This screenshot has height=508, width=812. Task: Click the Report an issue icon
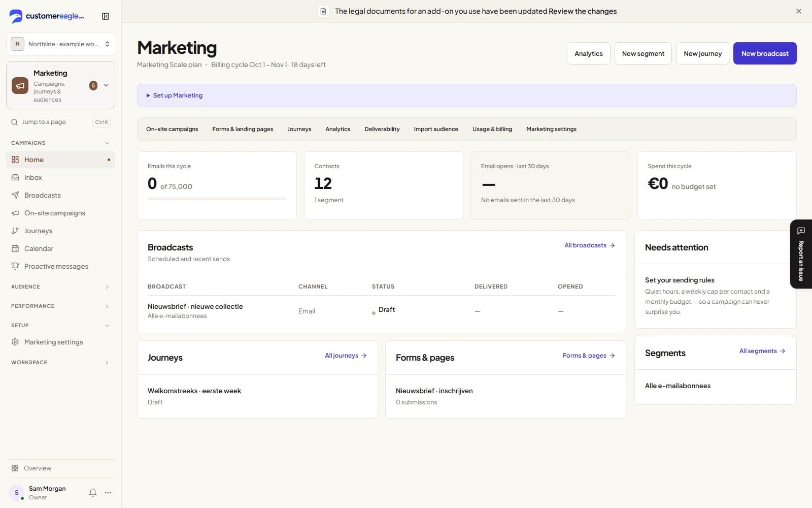pyautogui.click(x=801, y=231)
